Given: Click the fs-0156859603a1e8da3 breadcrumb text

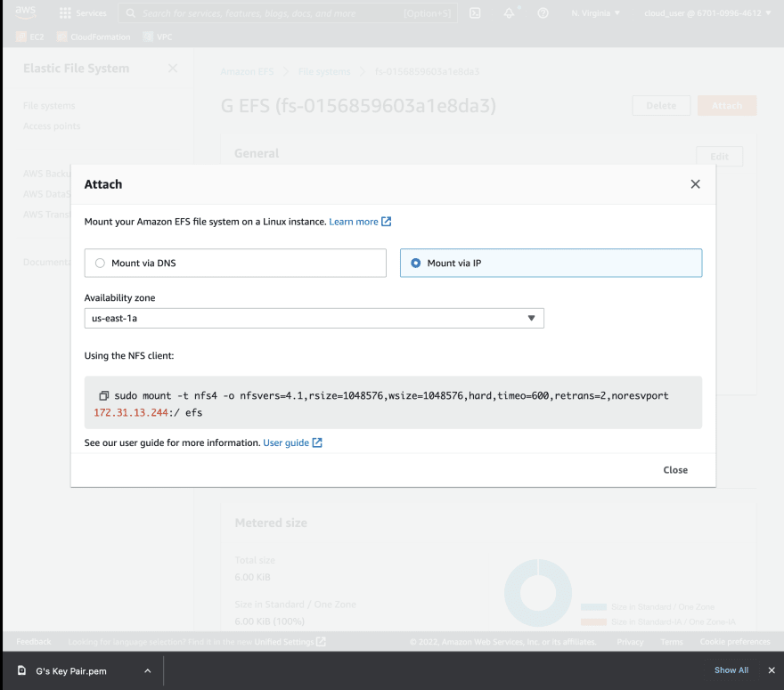Looking at the screenshot, I should point(427,72).
